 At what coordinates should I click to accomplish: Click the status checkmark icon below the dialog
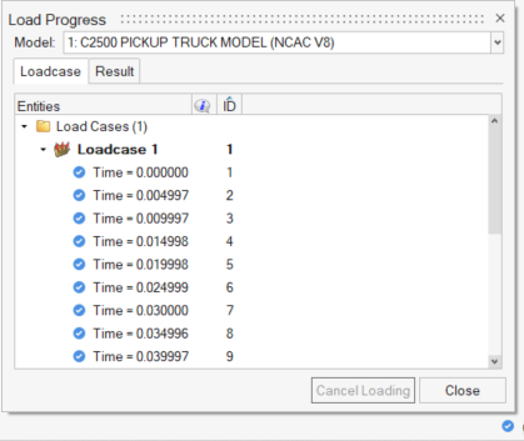click(x=508, y=426)
